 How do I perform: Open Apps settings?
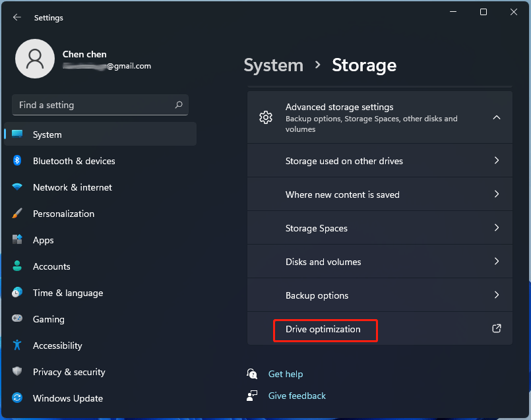pyautogui.click(x=100, y=240)
